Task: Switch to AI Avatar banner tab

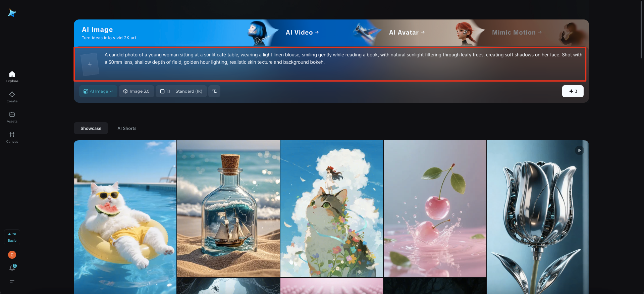Action: point(407,33)
